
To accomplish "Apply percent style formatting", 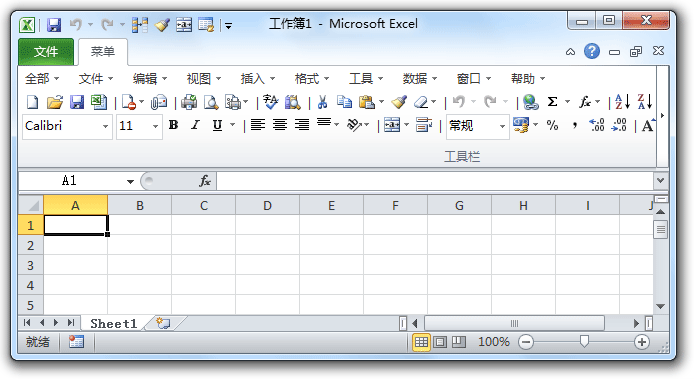I will click(552, 125).
